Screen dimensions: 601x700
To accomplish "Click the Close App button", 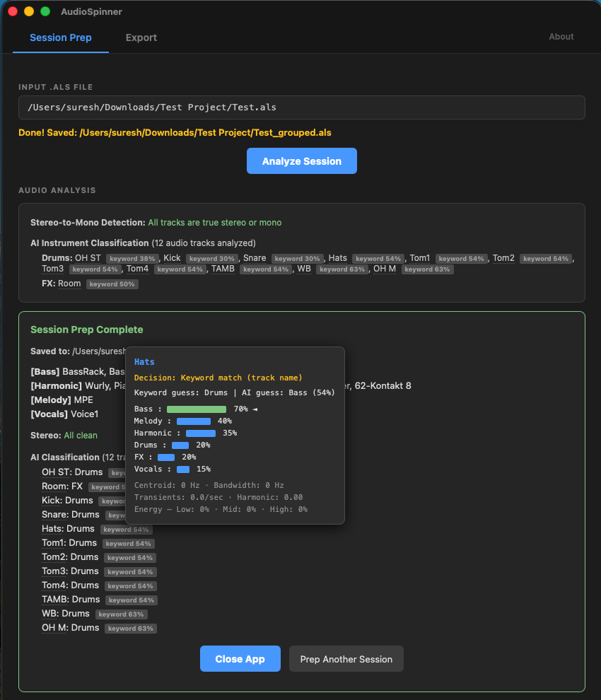I will point(240,658).
